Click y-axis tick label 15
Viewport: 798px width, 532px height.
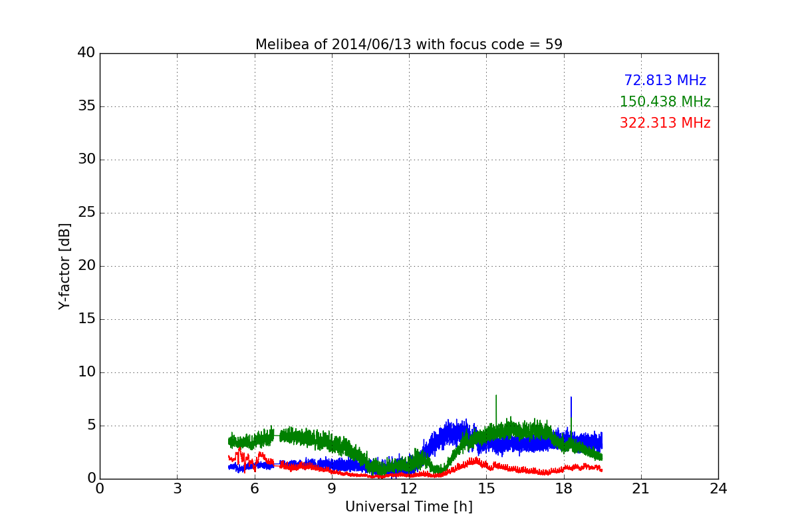86,319
